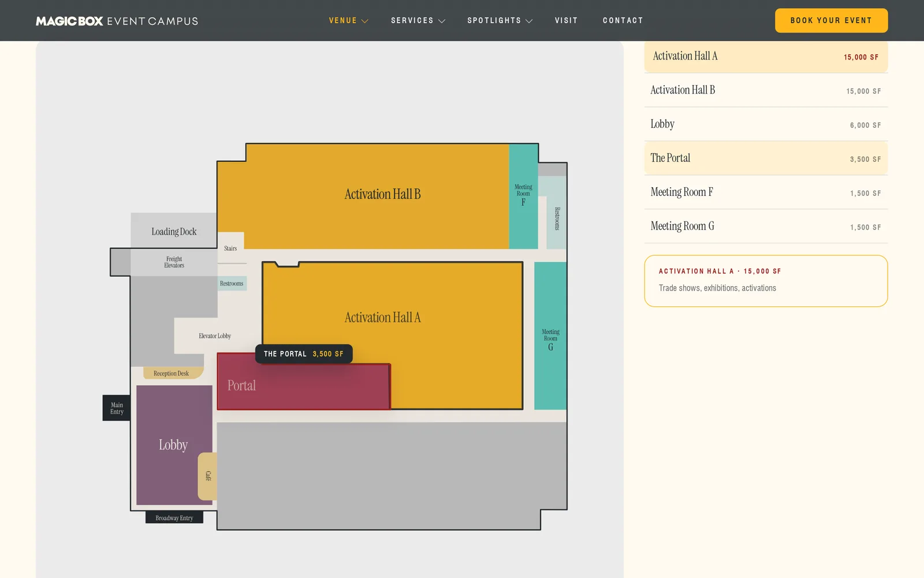924x578 pixels.
Task: Select The Portal row in the list
Action: [766, 158]
